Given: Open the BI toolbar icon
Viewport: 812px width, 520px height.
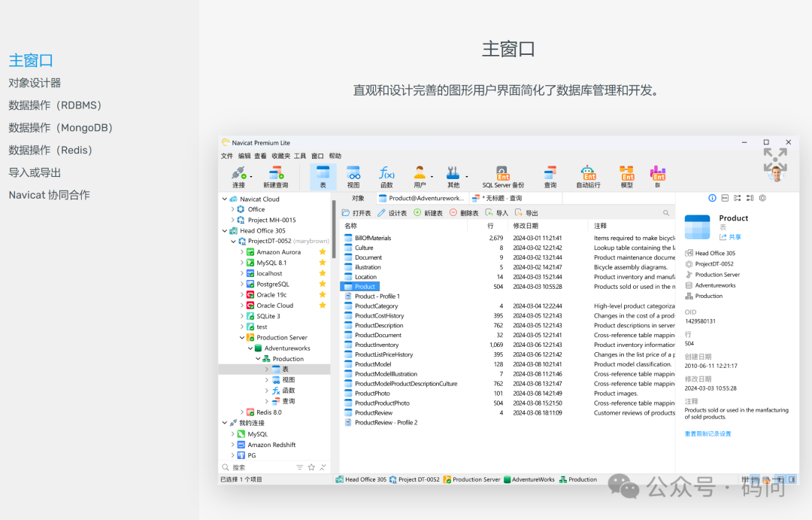Looking at the screenshot, I should click(x=658, y=177).
